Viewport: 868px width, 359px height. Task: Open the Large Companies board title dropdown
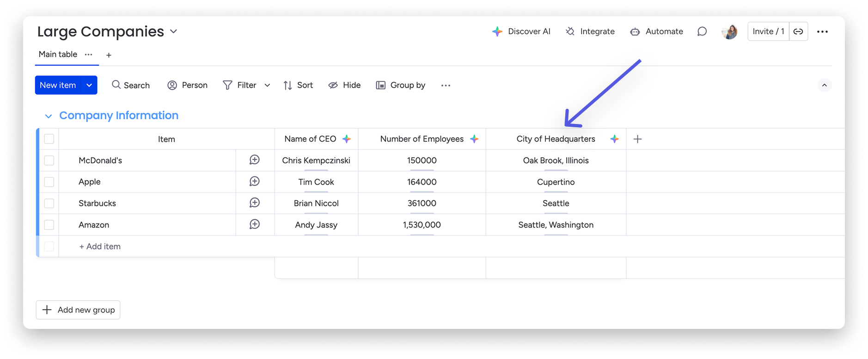(x=173, y=31)
